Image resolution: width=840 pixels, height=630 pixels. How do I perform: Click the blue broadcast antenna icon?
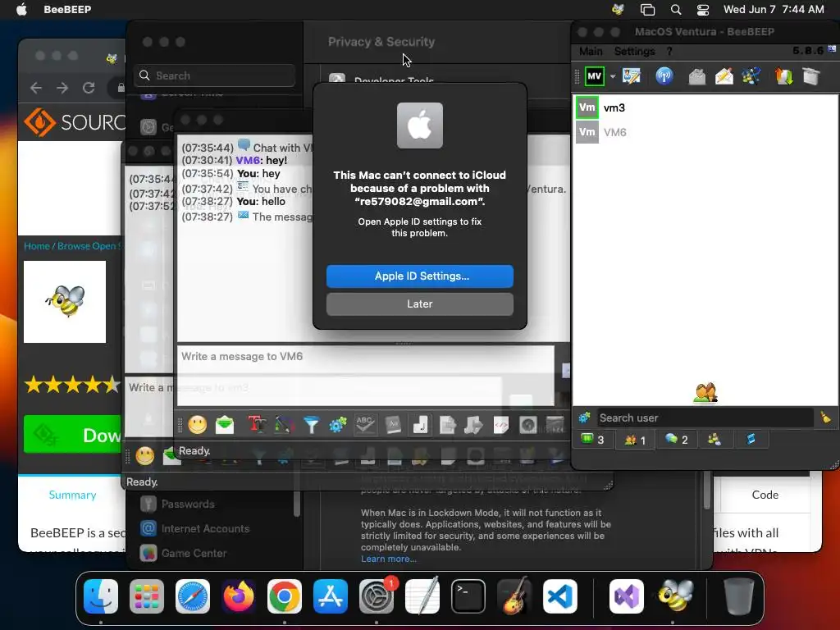[664, 76]
